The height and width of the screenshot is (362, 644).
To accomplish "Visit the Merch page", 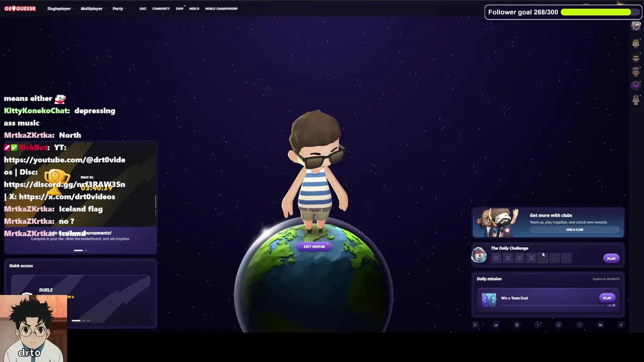I will tap(194, 9).
